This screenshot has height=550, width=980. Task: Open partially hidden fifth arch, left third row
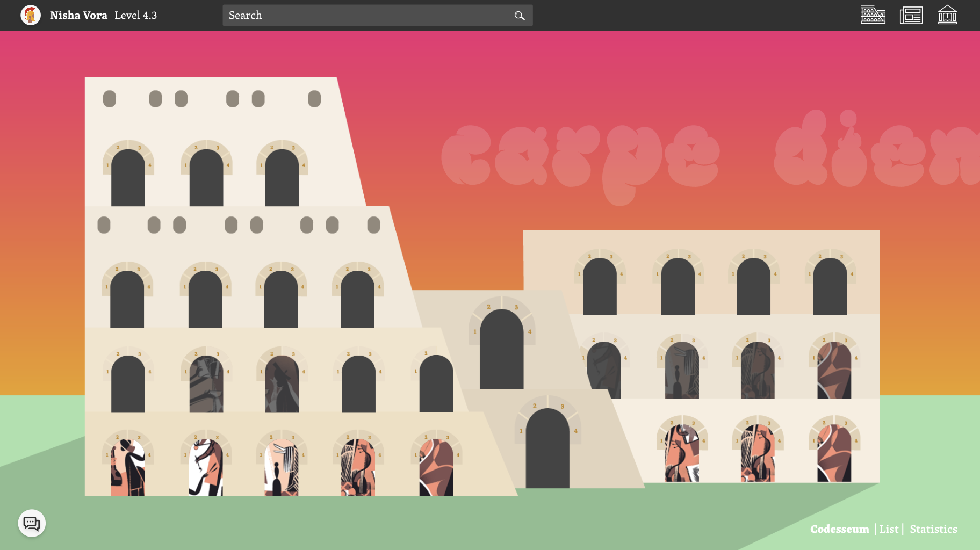[436, 384]
